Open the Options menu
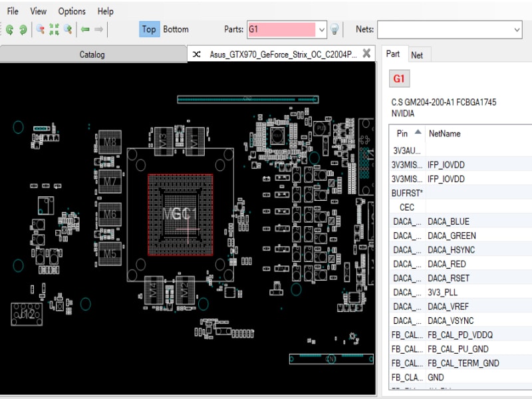This screenshot has height=399, width=532. pyautogui.click(x=72, y=11)
